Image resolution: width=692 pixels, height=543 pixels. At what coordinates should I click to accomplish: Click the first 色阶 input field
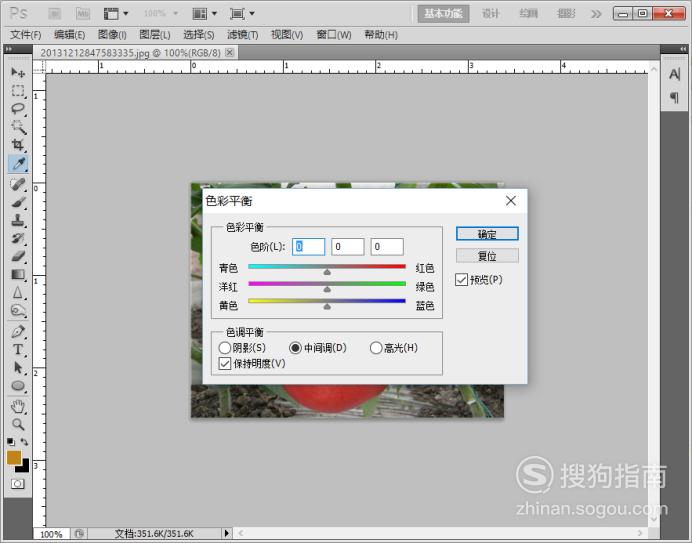pyautogui.click(x=308, y=247)
